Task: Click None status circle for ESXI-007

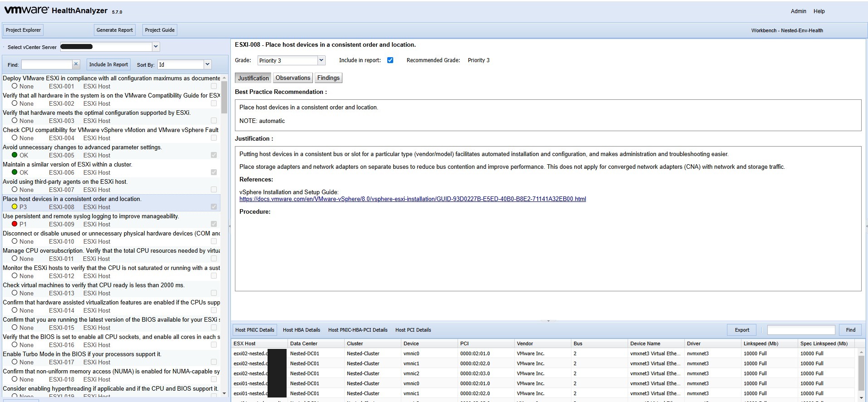Action: pos(15,190)
